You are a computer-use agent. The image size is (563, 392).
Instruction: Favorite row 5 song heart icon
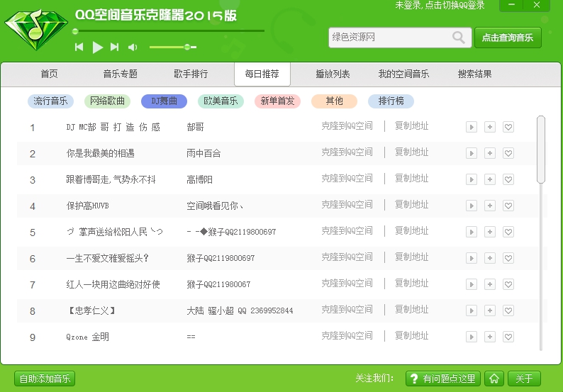click(x=508, y=232)
